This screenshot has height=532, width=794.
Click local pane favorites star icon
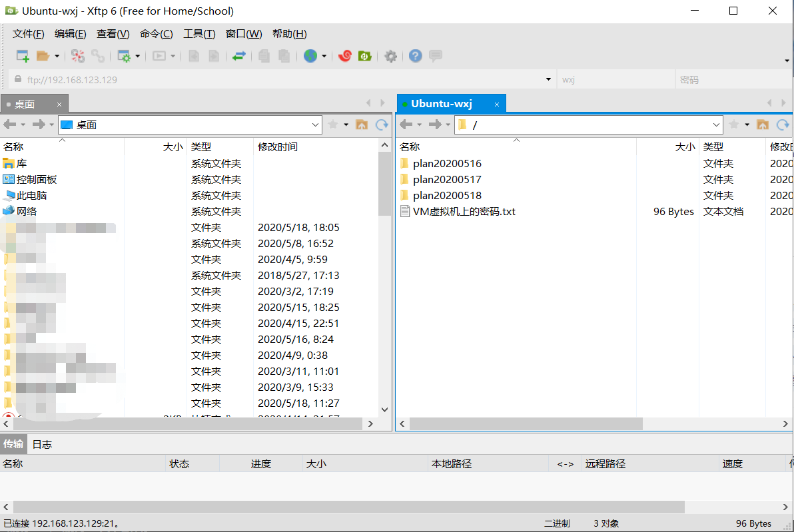coord(332,125)
